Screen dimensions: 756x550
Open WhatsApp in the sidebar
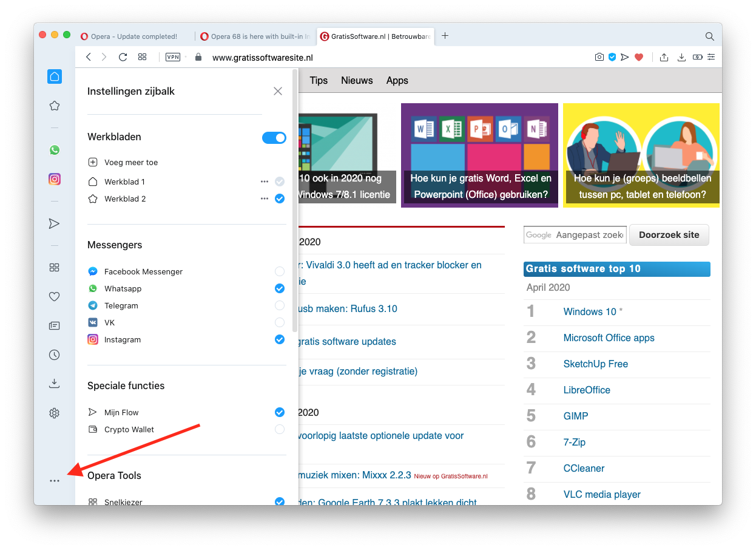tap(55, 150)
